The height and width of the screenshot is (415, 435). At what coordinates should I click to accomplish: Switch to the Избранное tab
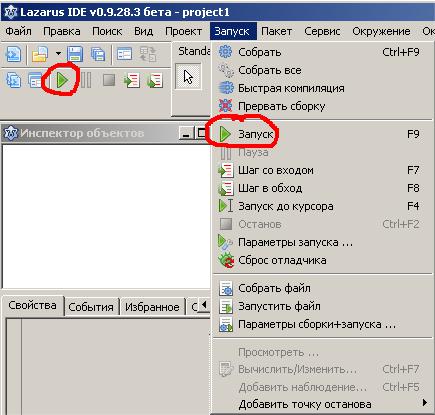coord(152,307)
